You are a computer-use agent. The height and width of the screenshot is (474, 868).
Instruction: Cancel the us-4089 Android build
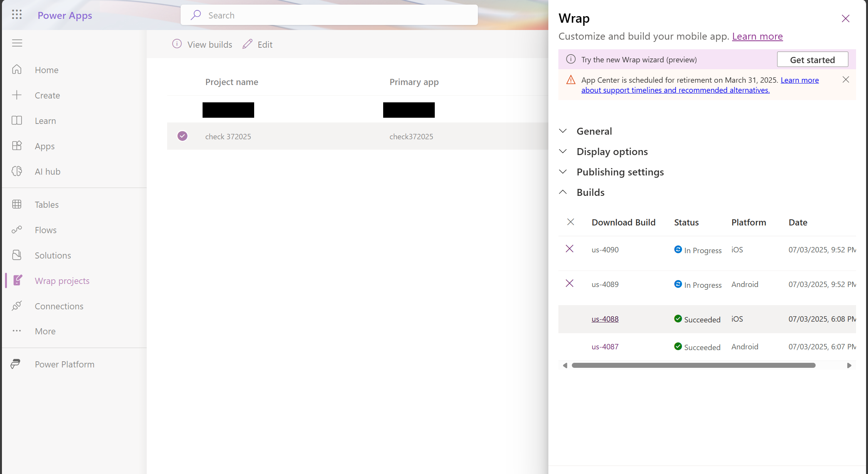570,284
